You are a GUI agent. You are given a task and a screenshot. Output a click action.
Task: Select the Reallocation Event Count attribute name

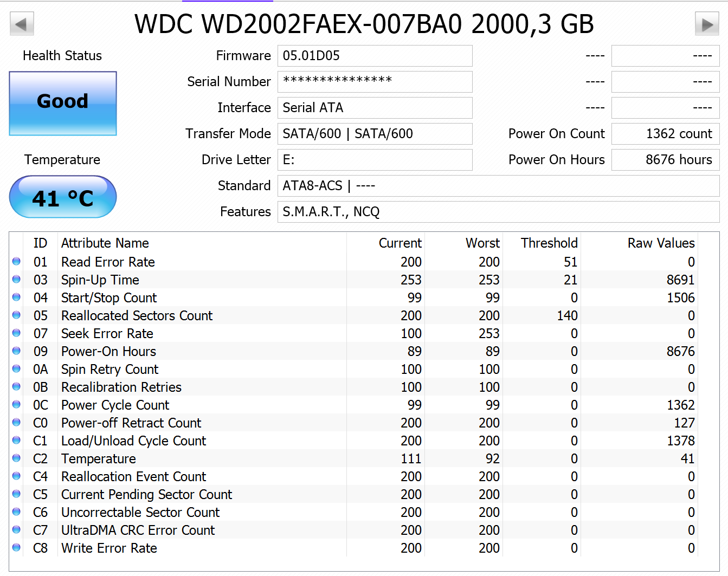click(x=134, y=477)
